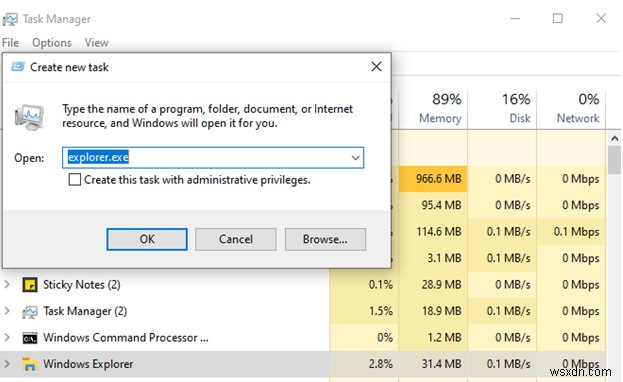Sort by the Memory column header
This screenshot has width=623, height=382.
[433, 109]
